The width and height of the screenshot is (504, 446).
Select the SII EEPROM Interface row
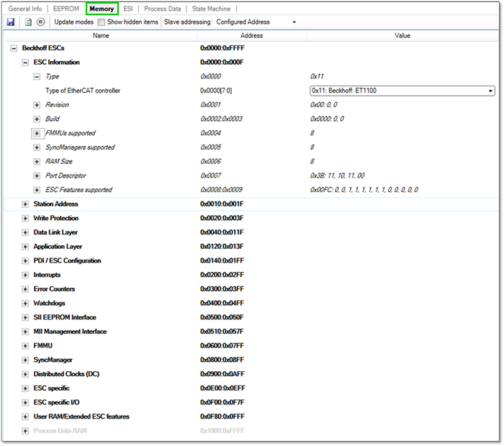pos(65,317)
